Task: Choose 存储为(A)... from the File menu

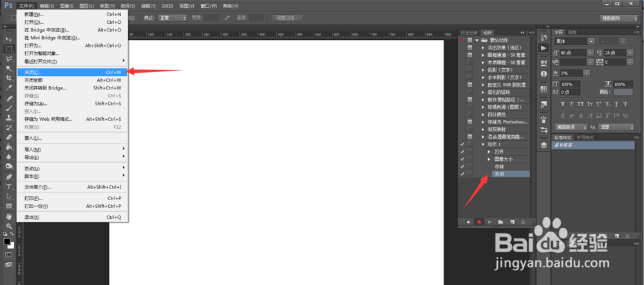Action: [x=73, y=104]
